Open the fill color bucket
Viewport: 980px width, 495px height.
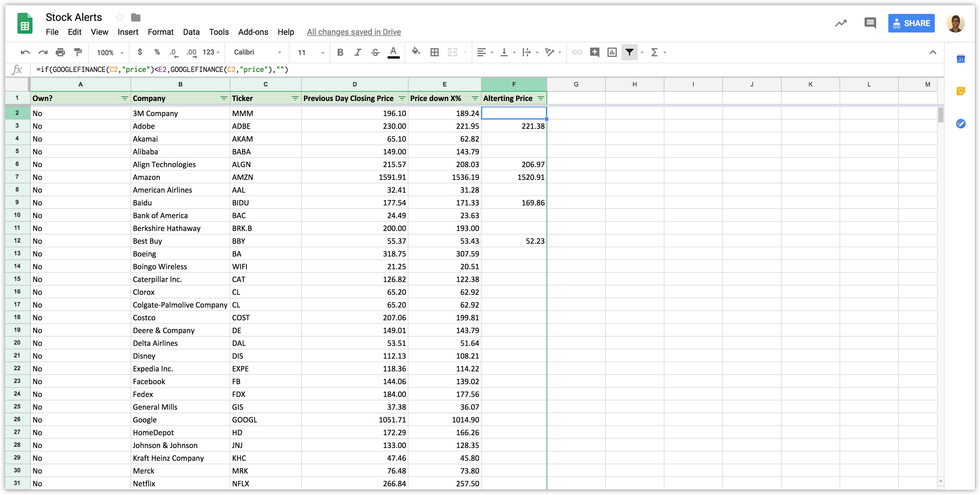[x=416, y=52]
